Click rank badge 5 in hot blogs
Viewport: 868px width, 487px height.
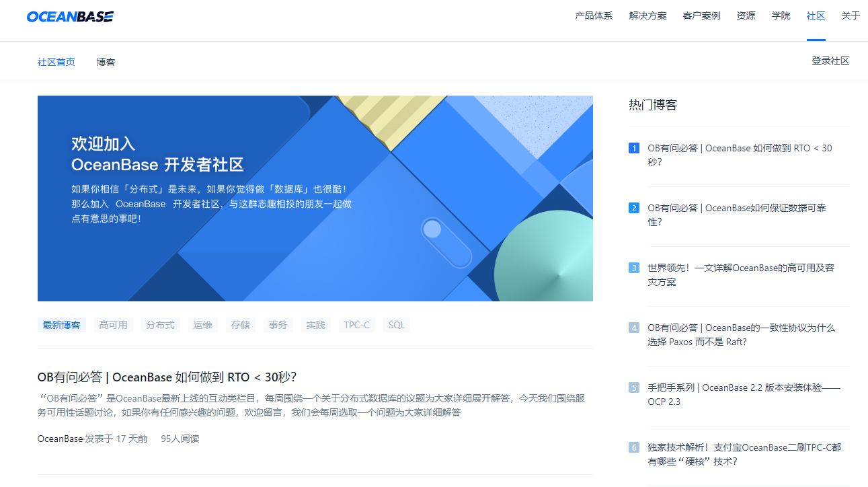634,387
